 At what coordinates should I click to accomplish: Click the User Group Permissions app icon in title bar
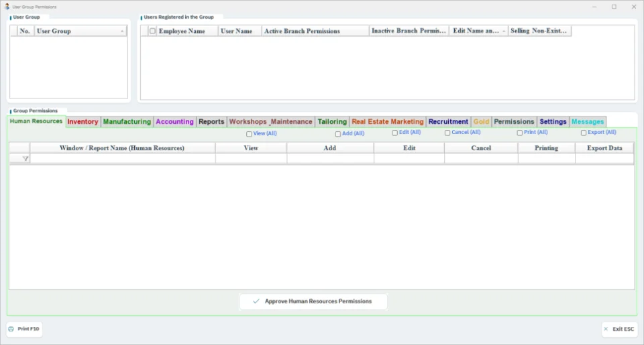click(x=7, y=7)
